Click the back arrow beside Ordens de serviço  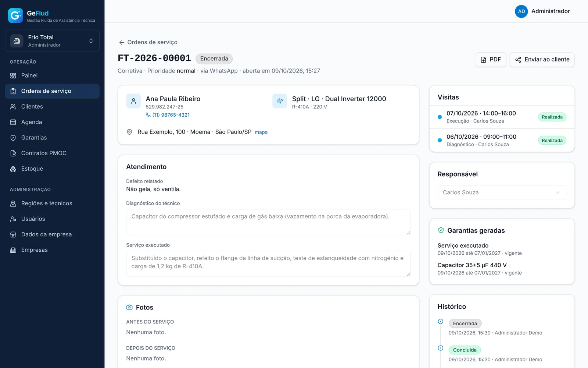click(122, 42)
